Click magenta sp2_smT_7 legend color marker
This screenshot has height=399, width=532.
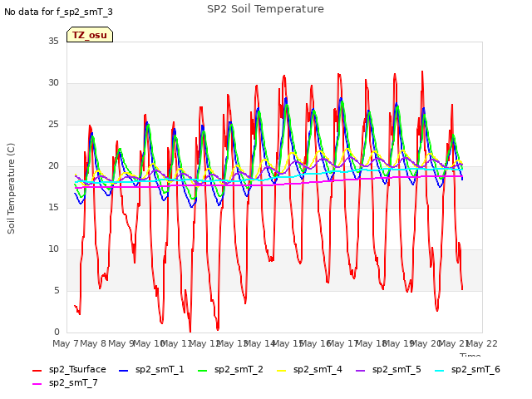[37, 384]
